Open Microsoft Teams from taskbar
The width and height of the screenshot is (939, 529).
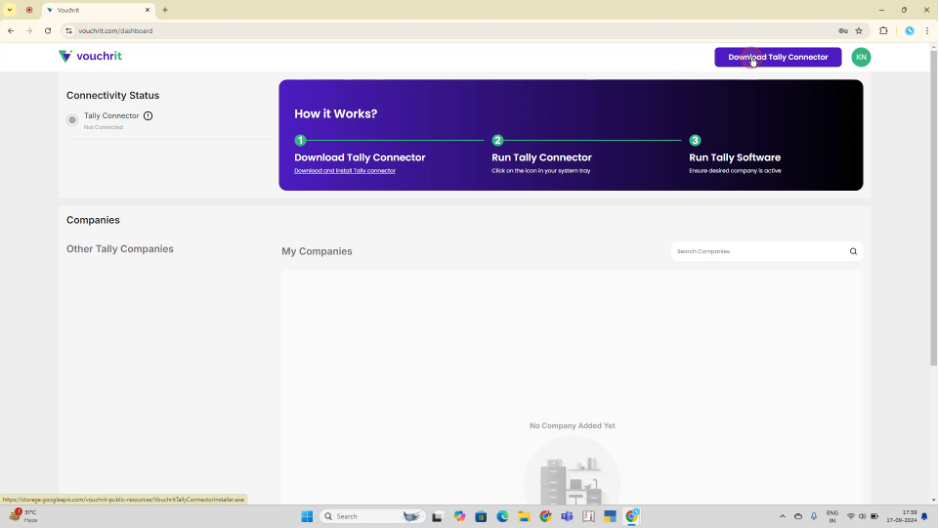[x=567, y=516]
